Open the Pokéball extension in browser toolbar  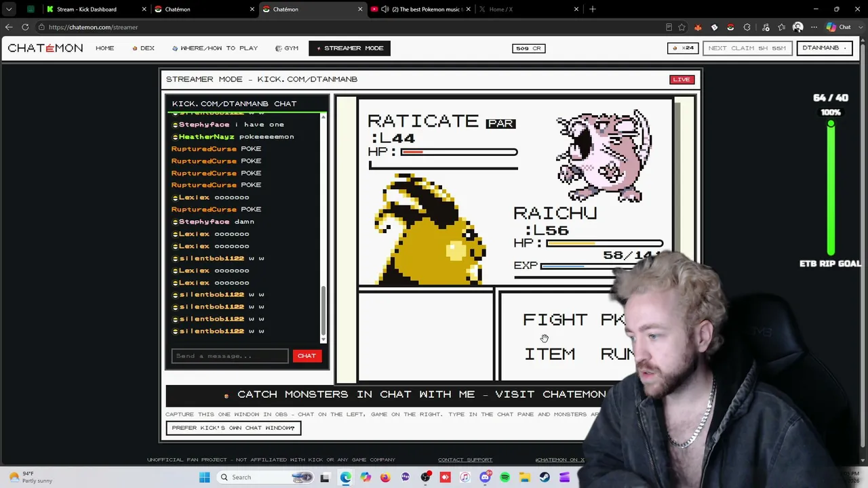[730, 27]
